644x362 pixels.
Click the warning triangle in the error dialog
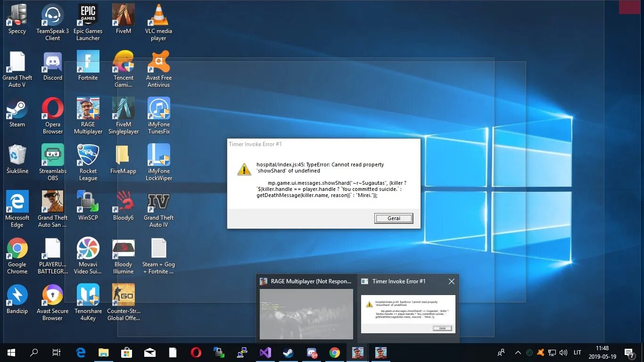244,169
